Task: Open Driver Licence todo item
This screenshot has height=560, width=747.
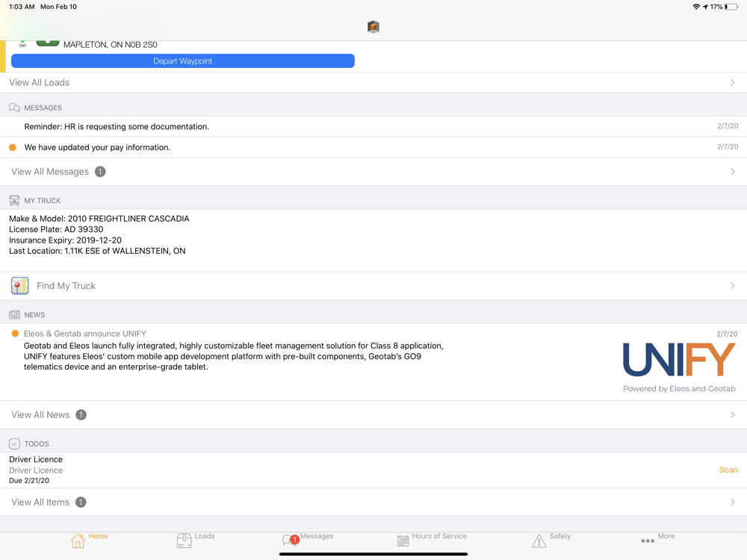Action: coord(373,470)
